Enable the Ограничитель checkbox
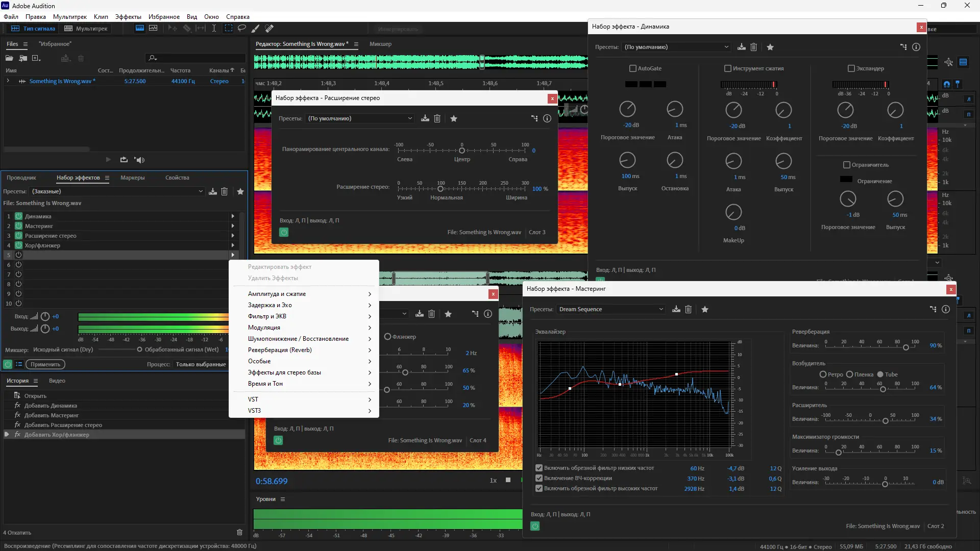 (847, 165)
